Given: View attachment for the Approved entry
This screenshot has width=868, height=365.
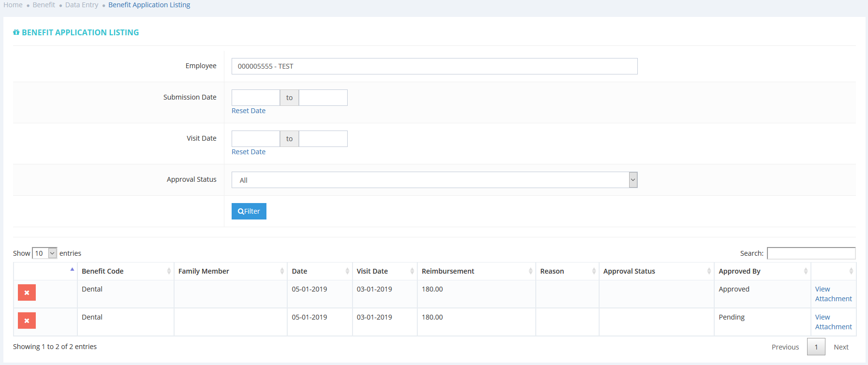Looking at the screenshot, I should [x=833, y=294].
